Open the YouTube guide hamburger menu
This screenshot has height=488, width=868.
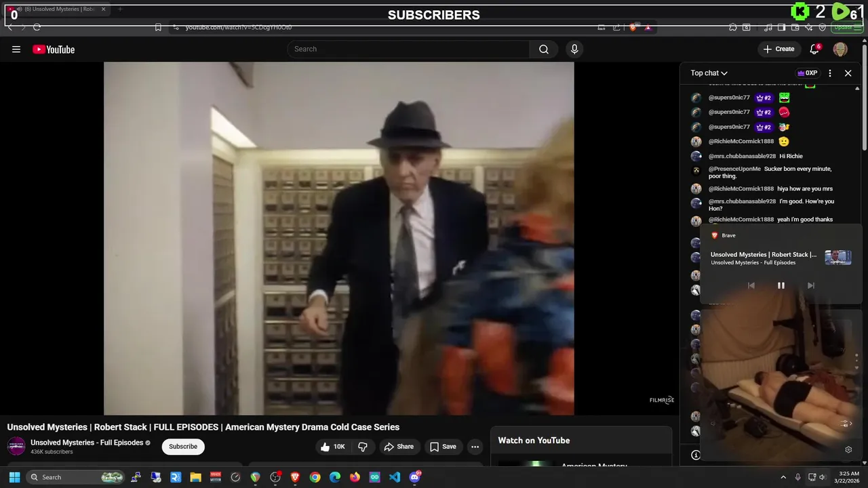click(16, 49)
